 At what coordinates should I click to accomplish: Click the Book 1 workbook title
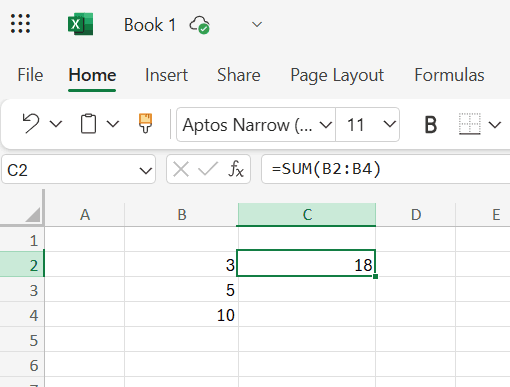pos(150,25)
